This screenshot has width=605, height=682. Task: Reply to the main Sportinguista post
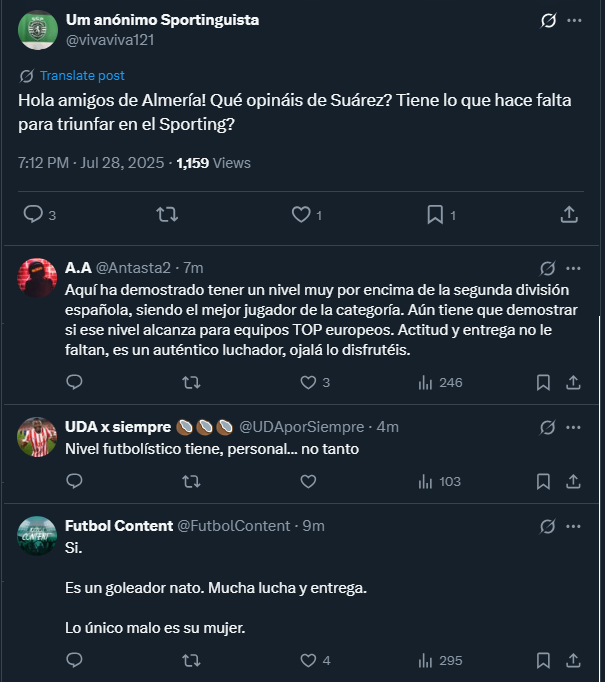pos(33,214)
